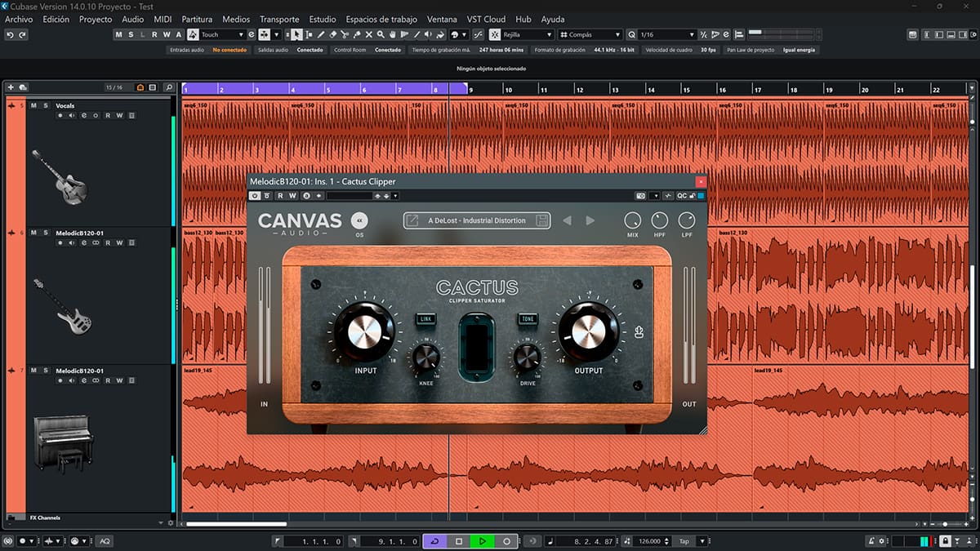Select the Glue tool

click(357, 35)
